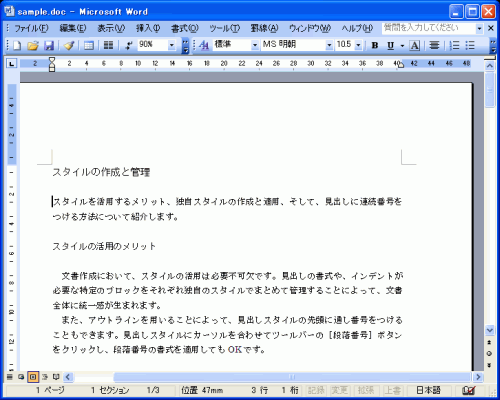Click the tab selector at ruler corner
This screenshot has width=500, height=400.
(12, 63)
